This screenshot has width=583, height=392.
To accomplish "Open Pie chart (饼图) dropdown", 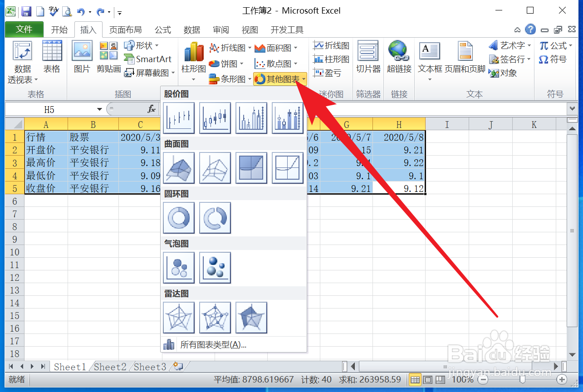I will pyautogui.click(x=226, y=64).
